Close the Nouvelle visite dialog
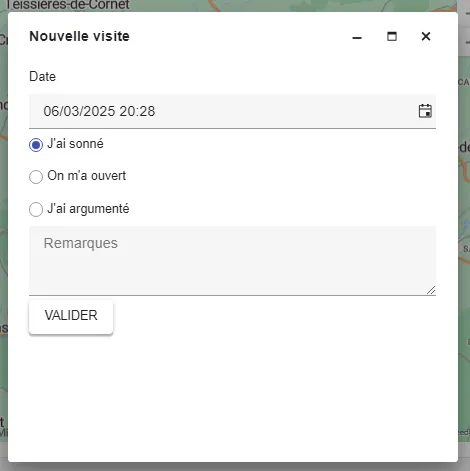The image size is (470, 471). point(426,36)
